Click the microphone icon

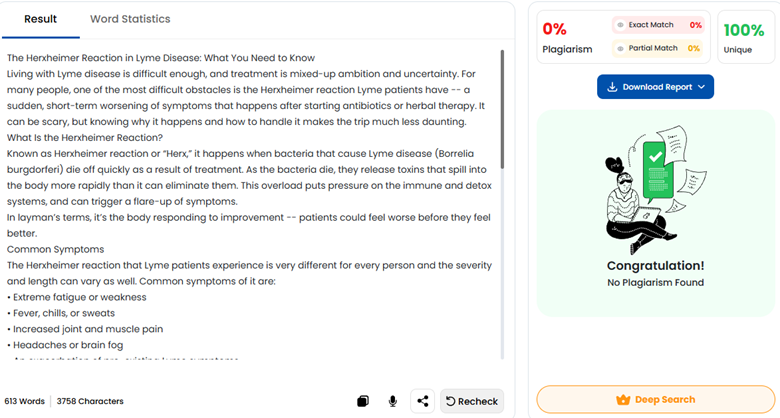pyautogui.click(x=393, y=401)
